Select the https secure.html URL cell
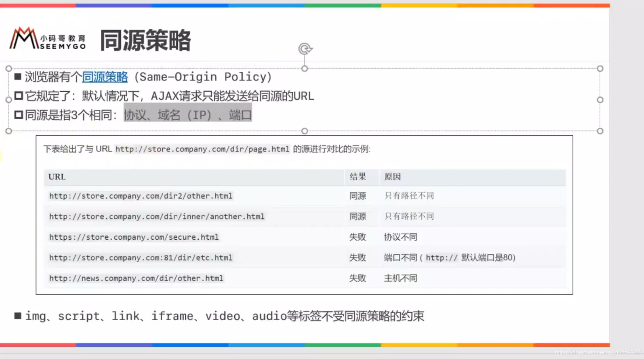The width and height of the screenshot is (644, 359). tap(134, 237)
